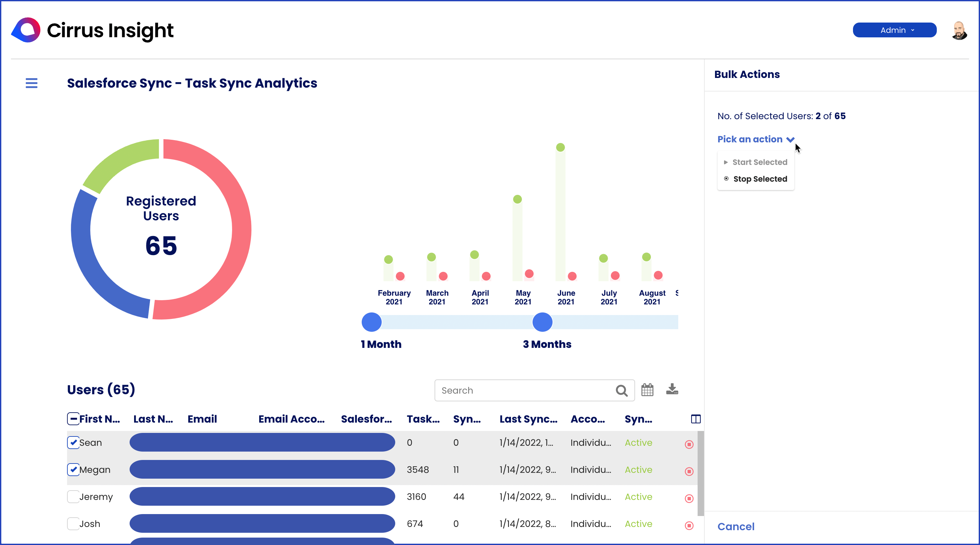
Task: Click the May 2021 green data point
Action: [x=517, y=199]
